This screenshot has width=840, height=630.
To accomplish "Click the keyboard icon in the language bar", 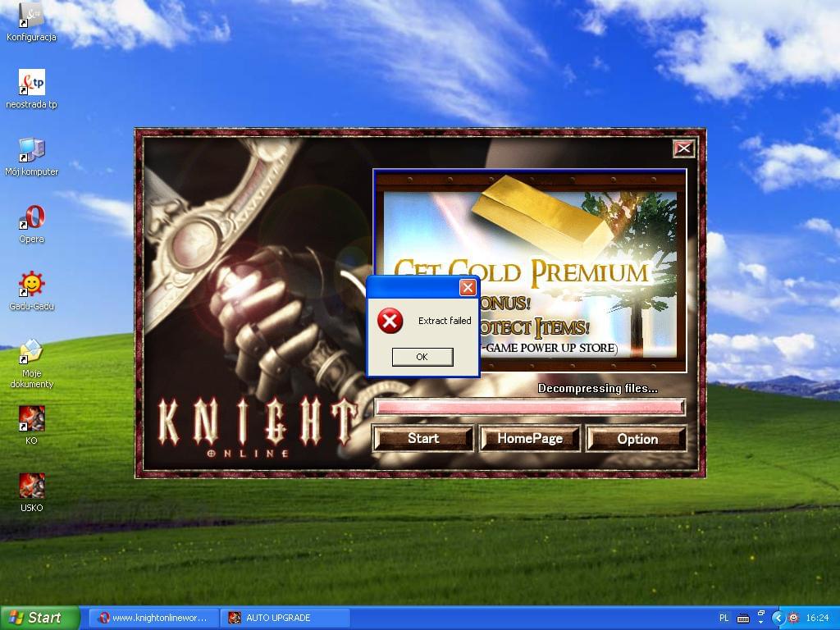I will point(743,619).
